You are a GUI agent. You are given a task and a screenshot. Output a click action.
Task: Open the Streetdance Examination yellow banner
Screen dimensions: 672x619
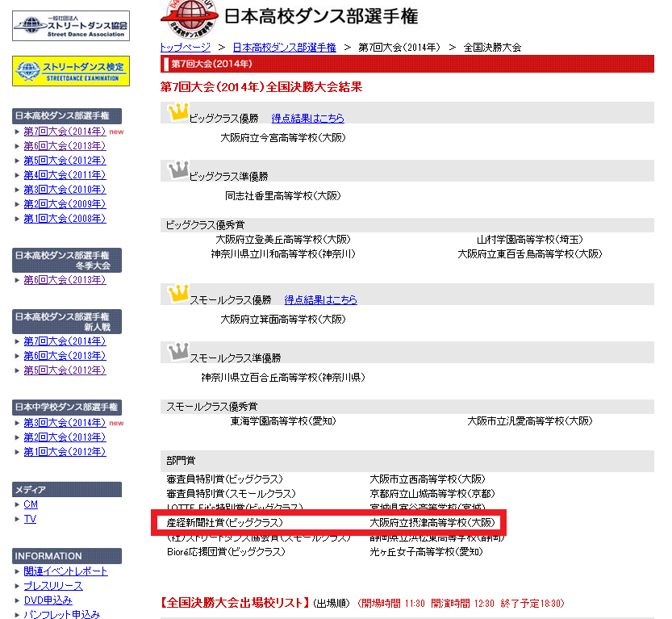pos(71,71)
